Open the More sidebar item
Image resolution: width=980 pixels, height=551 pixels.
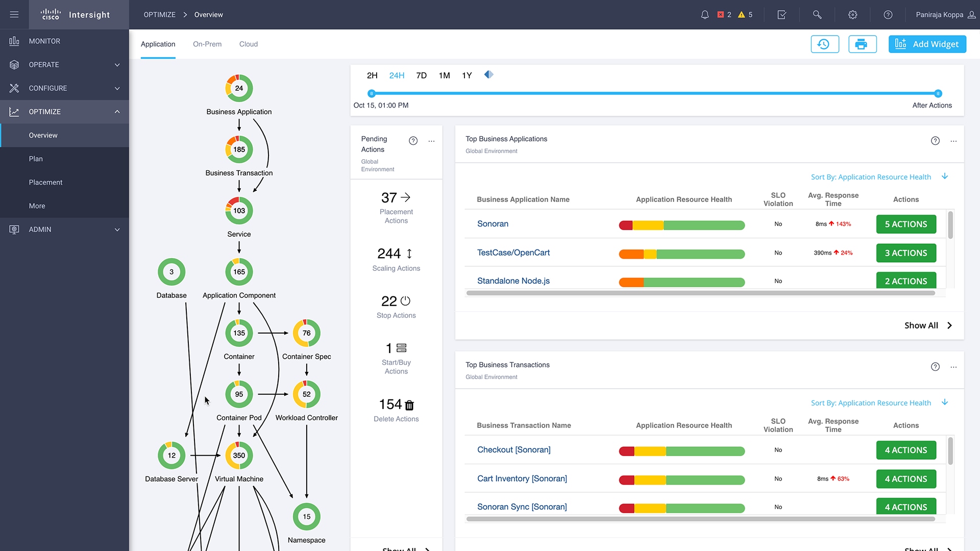pyautogui.click(x=64, y=206)
